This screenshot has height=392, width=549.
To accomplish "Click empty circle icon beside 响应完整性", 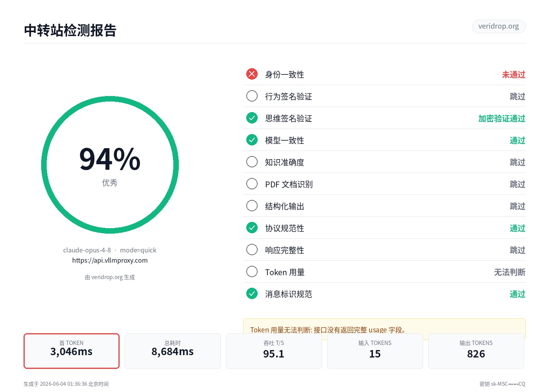I will click(252, 250).
